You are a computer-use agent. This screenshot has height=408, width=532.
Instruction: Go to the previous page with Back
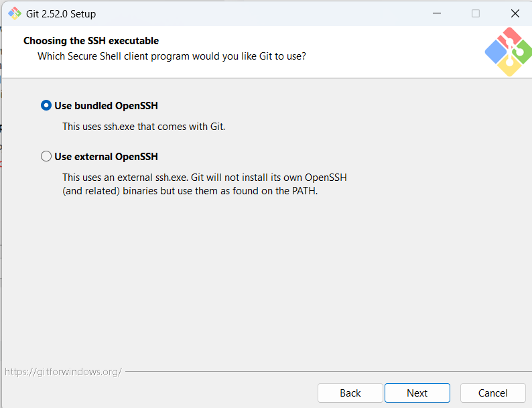click(350, 393)
